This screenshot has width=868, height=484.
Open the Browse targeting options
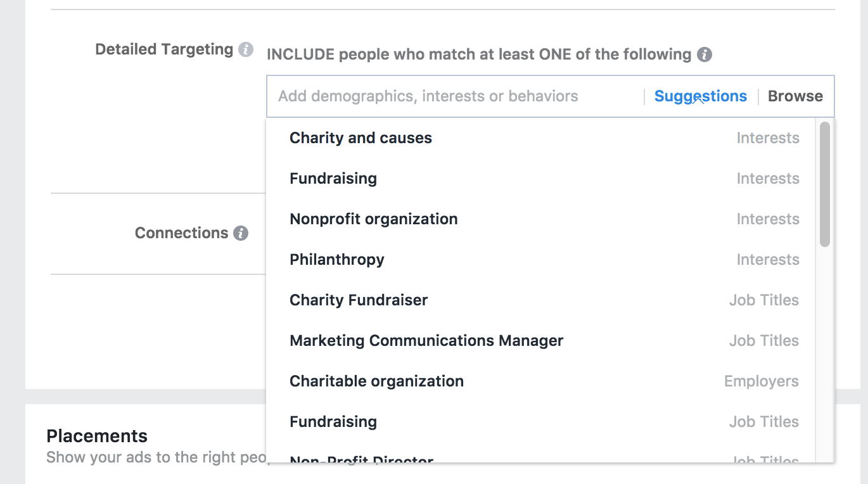click(795, 96)
